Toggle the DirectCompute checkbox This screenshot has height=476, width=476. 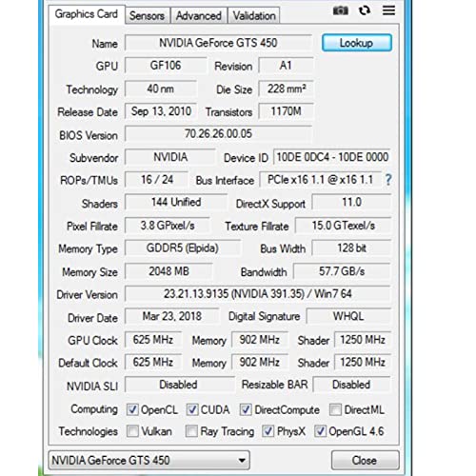(x=246, y=409)
